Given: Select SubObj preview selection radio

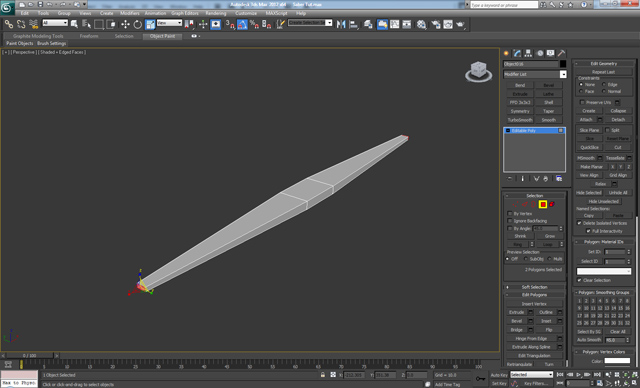Looking at the screenshot, I should tap(526, 259).
